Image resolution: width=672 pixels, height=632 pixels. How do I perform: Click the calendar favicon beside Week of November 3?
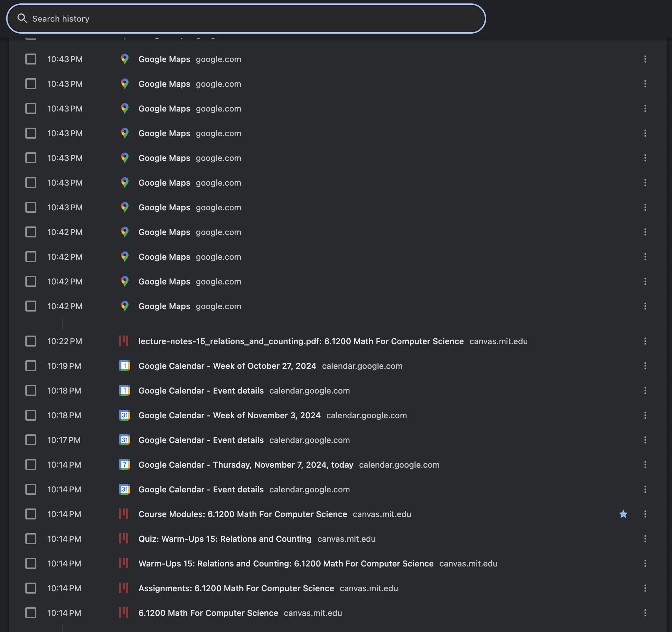pyautogui.click(x=125, y=415)
